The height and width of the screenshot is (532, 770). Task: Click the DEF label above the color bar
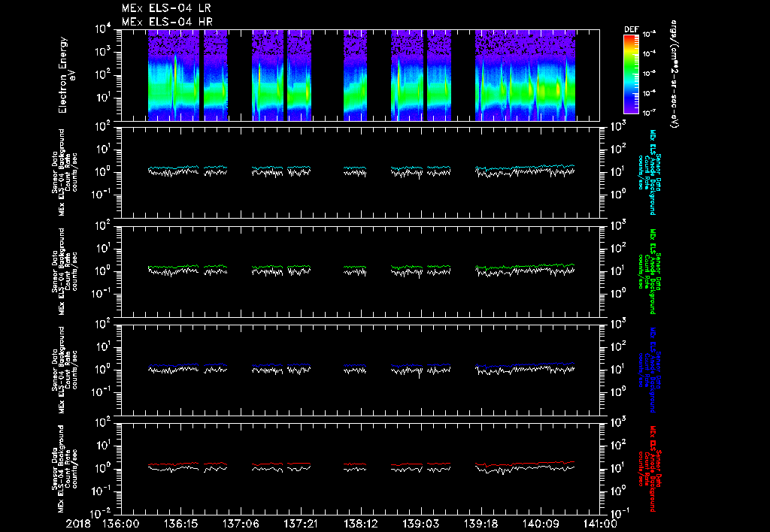tap(631, 29)
